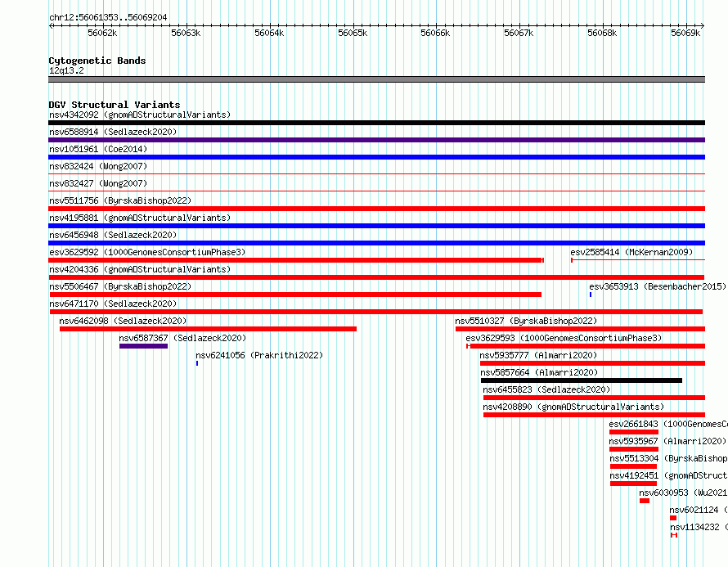Click esv3653913 (Besenbacher2015) label
728x567 pixels.
click(658, 286)
